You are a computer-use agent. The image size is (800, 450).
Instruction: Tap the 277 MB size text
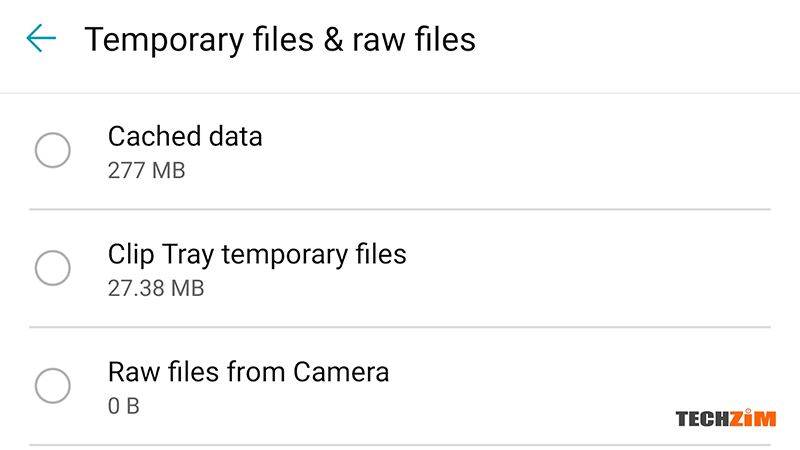146,170
